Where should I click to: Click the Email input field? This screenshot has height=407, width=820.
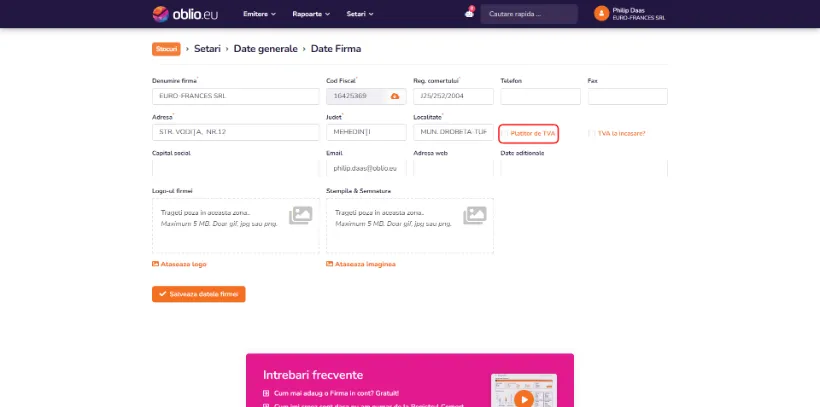[x=366, y=168]
